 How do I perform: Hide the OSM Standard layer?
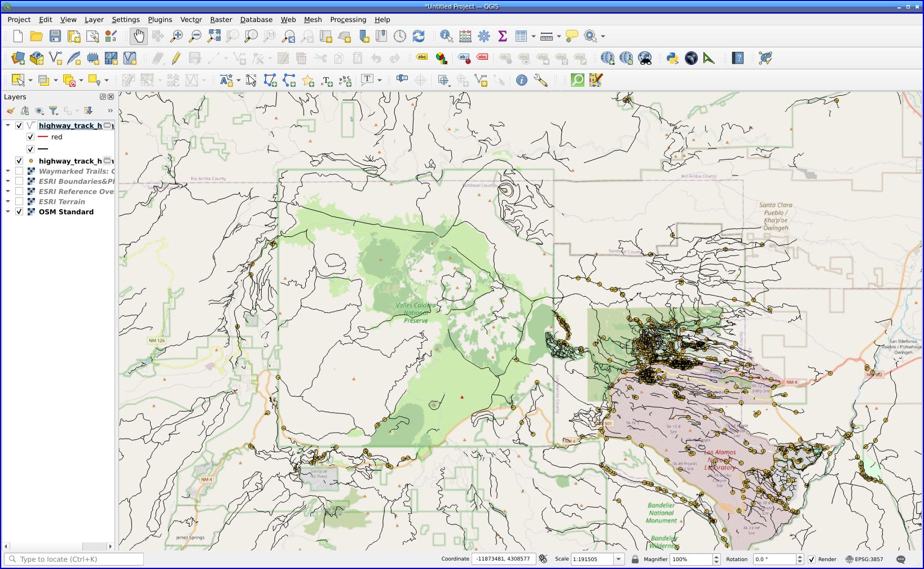point(19,212)
